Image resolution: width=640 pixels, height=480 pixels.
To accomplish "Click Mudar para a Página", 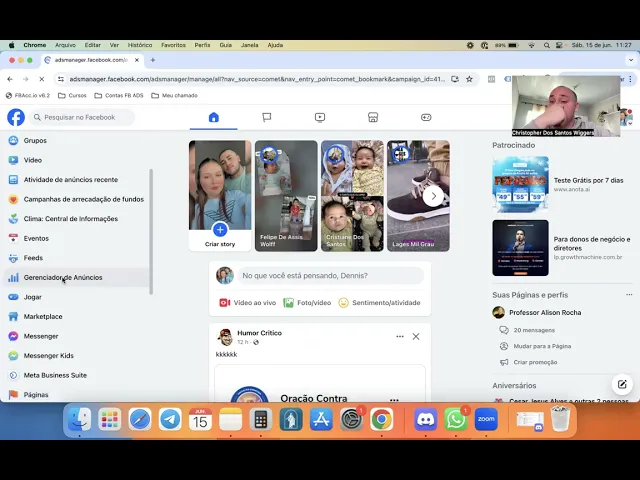I will [x=542, y=346].
